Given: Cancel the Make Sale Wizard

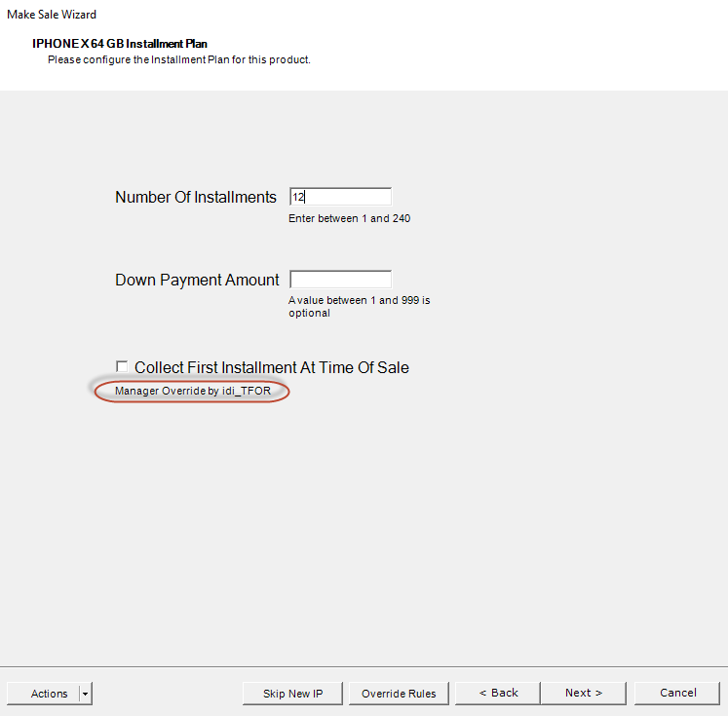Looking at the screenshot, I should click(677, 693).
